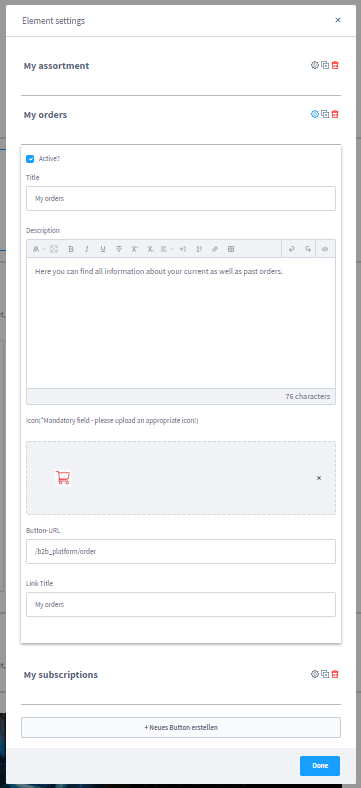Click into the Button-URL field
The image size is (361, 788).
tap(181, 551)
